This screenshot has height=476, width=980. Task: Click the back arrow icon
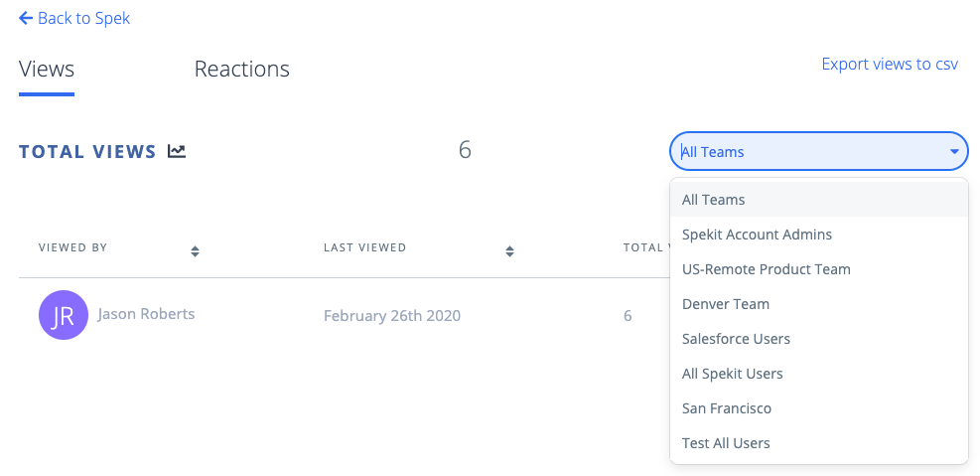tap(26, 18)
